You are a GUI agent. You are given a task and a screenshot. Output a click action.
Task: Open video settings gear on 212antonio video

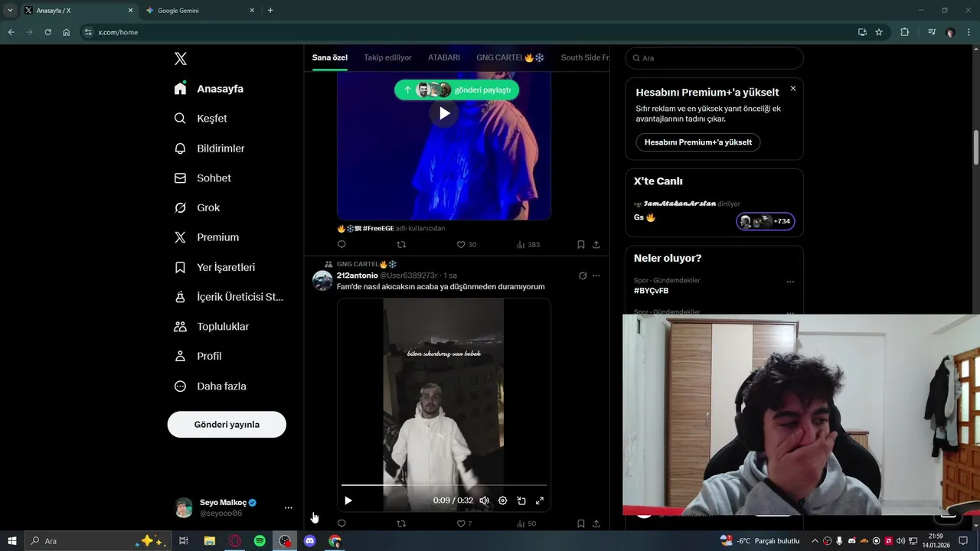click(502, 500)
